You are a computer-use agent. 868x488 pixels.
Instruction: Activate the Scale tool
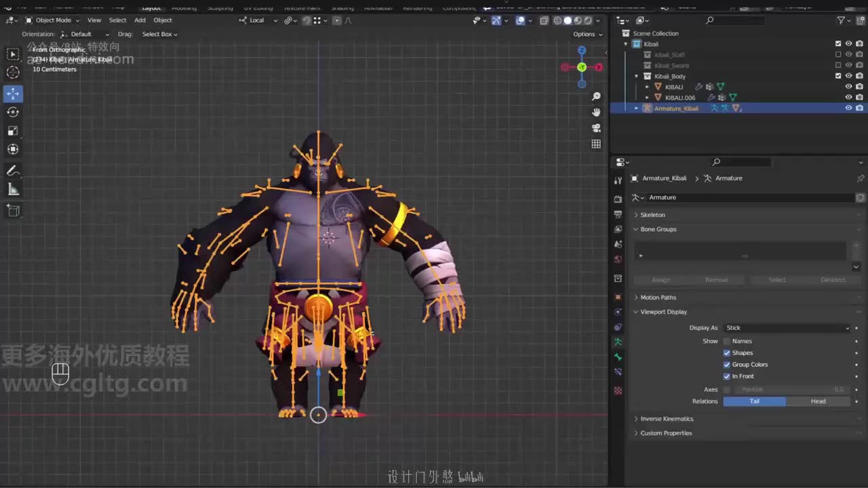(x=13, y=131)
